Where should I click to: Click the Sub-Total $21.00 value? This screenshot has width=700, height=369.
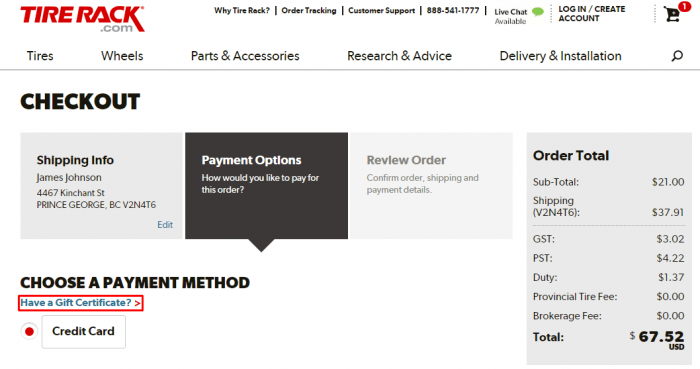tap(667, 182)
